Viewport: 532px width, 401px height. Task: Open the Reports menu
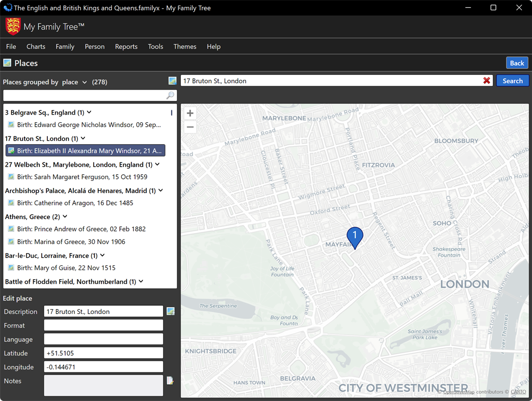[x=126, y=46]
